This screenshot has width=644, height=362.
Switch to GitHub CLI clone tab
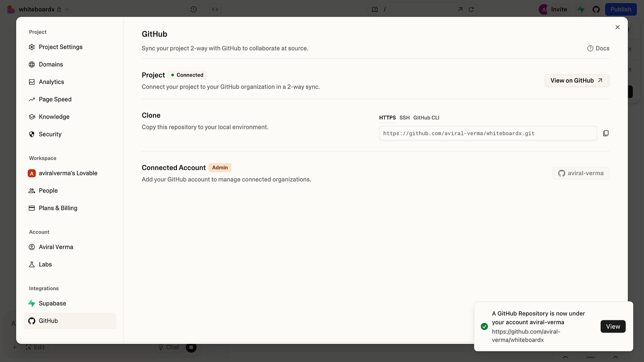[426, 118]
